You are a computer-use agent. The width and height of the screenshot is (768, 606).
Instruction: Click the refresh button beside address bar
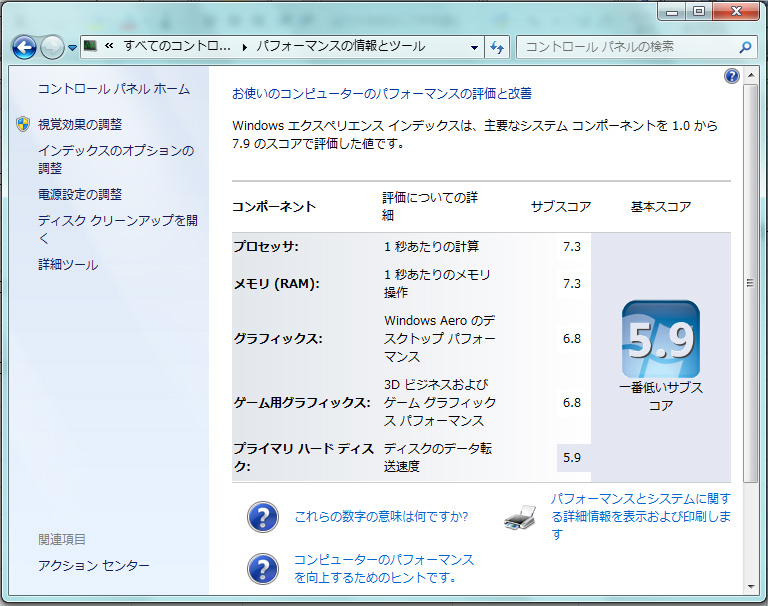tap(497, 48)
